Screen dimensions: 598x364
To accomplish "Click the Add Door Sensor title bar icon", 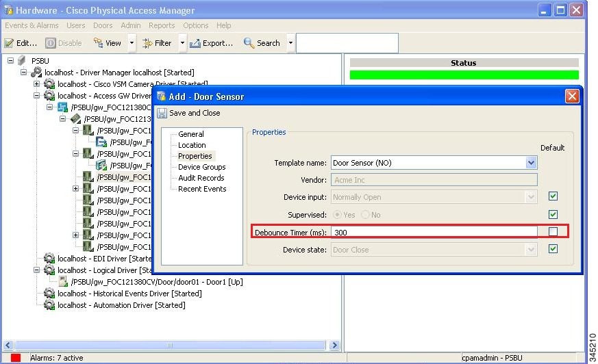I will (162, 96).
